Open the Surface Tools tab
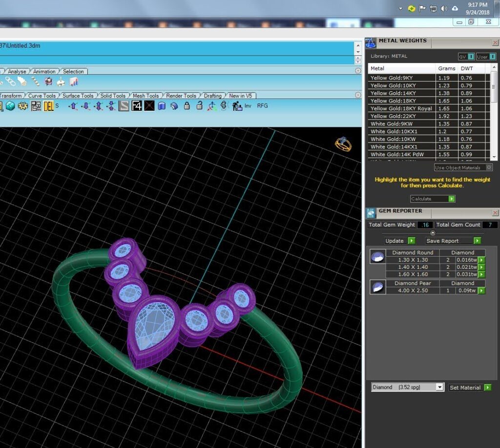Viewport: 500px width, 448px height. point(78,96)
